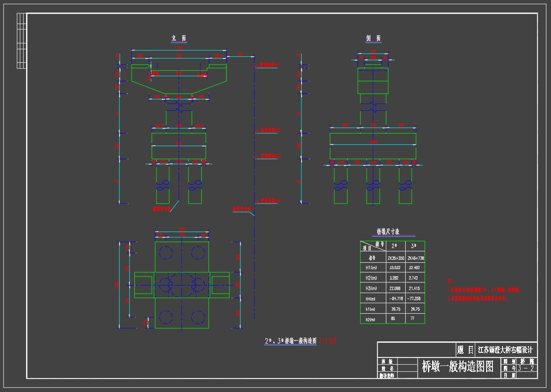Select drawing number 3 - 2 in title block

click(x=527, y=368)
